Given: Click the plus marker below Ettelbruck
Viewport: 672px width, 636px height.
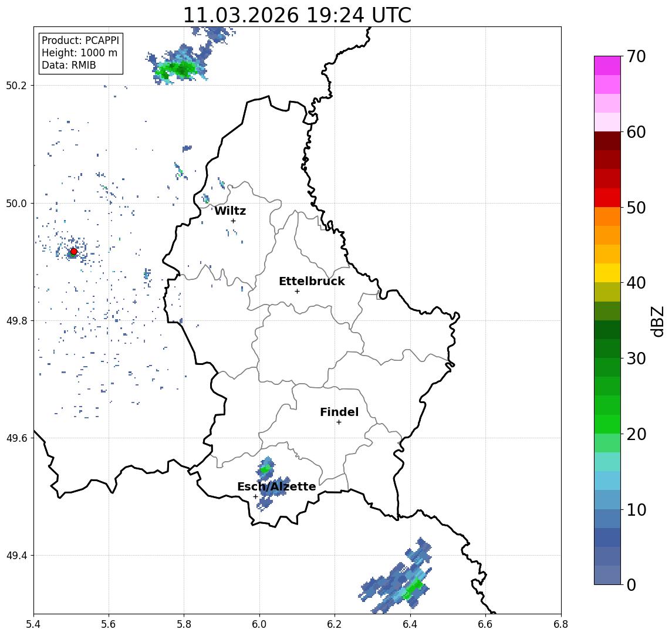Looking at the screenshot, I should (x=297, y=292).
